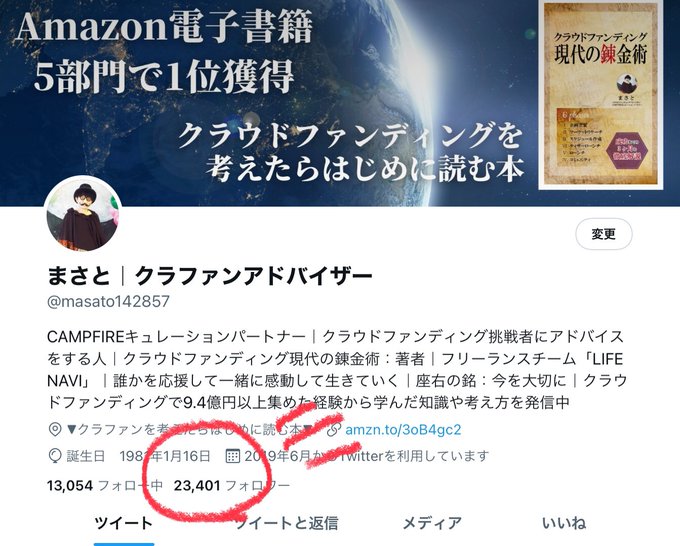Switch to ツイートと返信 tab
This screenshot has height=546, width=680.
[286, 523]
